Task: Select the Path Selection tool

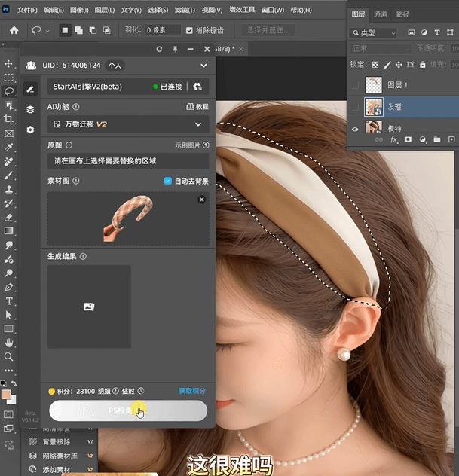Action: point(8,315)
